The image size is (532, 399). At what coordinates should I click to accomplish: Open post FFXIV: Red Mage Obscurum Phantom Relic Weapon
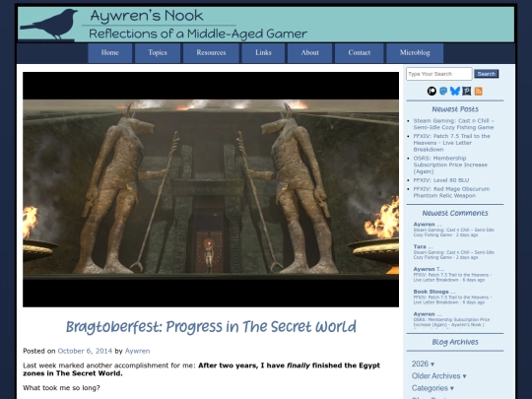click(451, 192)
